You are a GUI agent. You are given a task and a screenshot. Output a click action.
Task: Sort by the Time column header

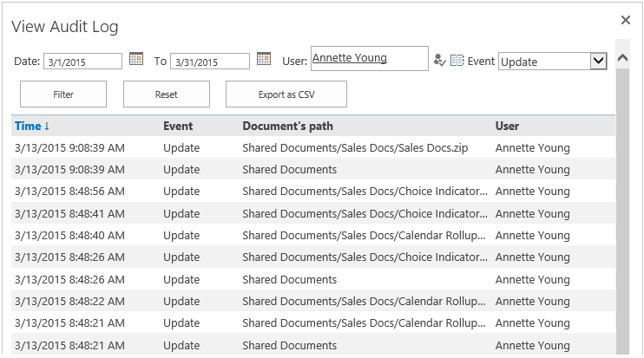[x=32, y=126]
